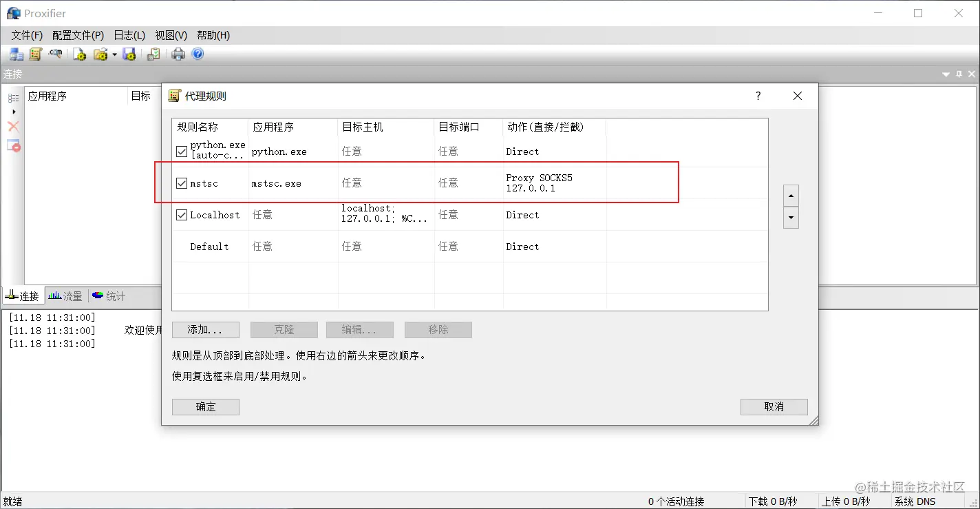The image size is (980, 509).
Task: Click the Print toolbar icon
Action: (178, 54)
